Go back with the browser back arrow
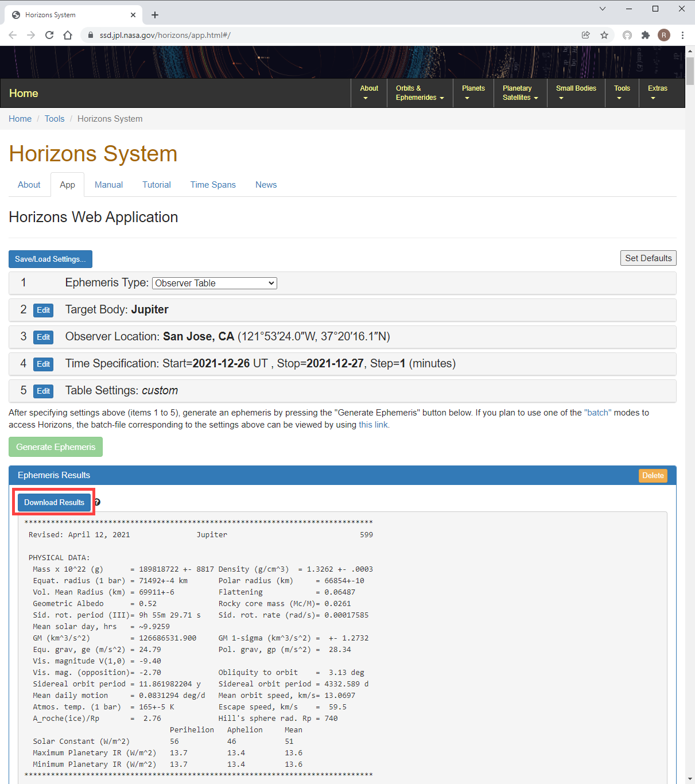Screen dimensions: 695x784 pyautogui.click(x=13, y=35)
